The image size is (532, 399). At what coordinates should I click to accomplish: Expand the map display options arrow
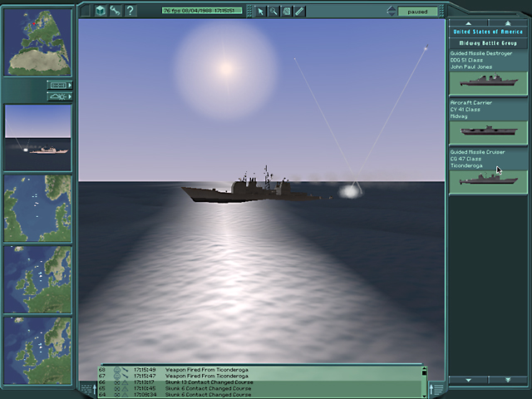pos(70,85)
